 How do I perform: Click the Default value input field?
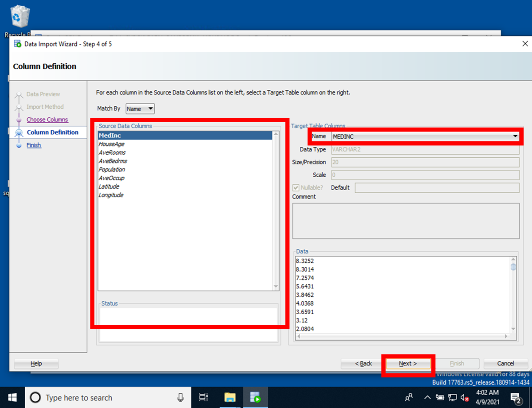(437, 187)
